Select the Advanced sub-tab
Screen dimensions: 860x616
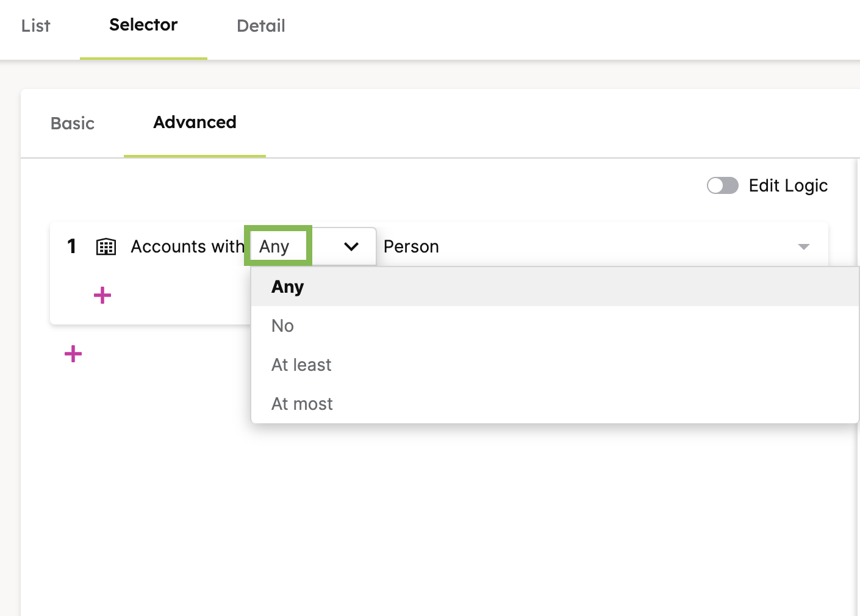tap(195, 122)
